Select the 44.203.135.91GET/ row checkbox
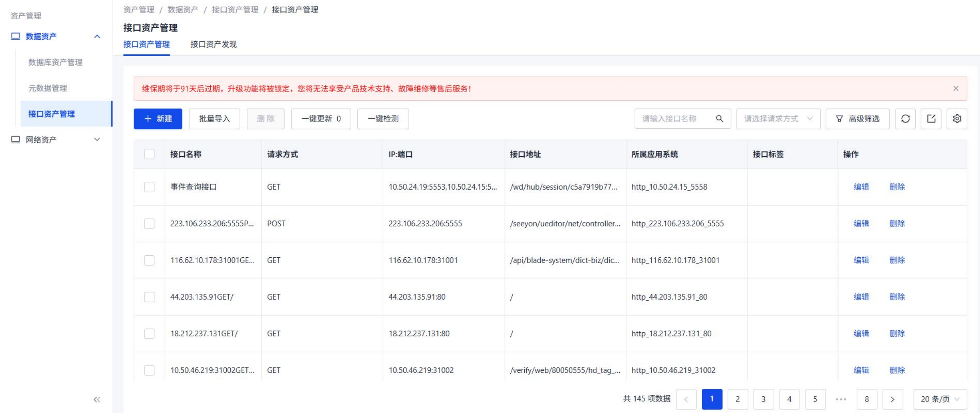This screenshot has height=413, width=980. (x=149, y=297)
